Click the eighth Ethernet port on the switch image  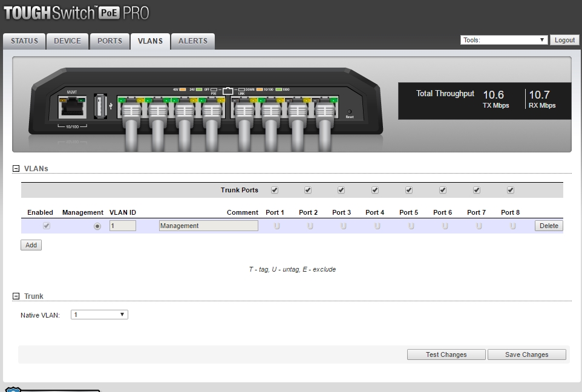click(x=325, y=109)
